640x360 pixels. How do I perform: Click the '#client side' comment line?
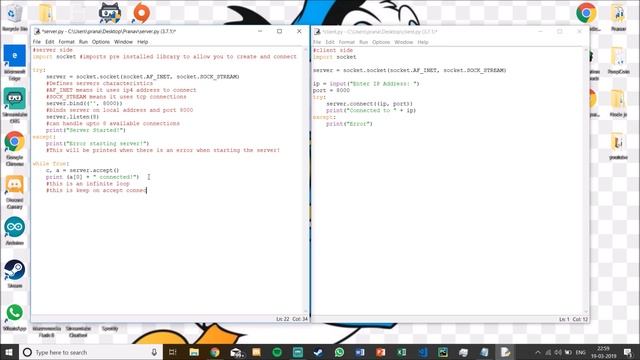(x=333, y=50)
